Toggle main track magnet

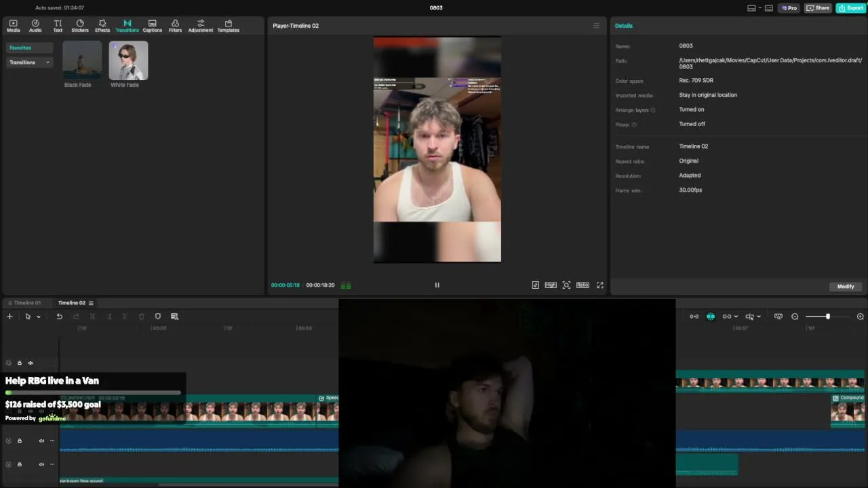tap(694, 317)
